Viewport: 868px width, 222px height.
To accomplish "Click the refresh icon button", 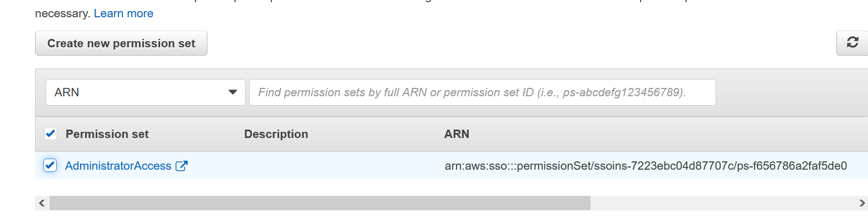I will (852, 43).
